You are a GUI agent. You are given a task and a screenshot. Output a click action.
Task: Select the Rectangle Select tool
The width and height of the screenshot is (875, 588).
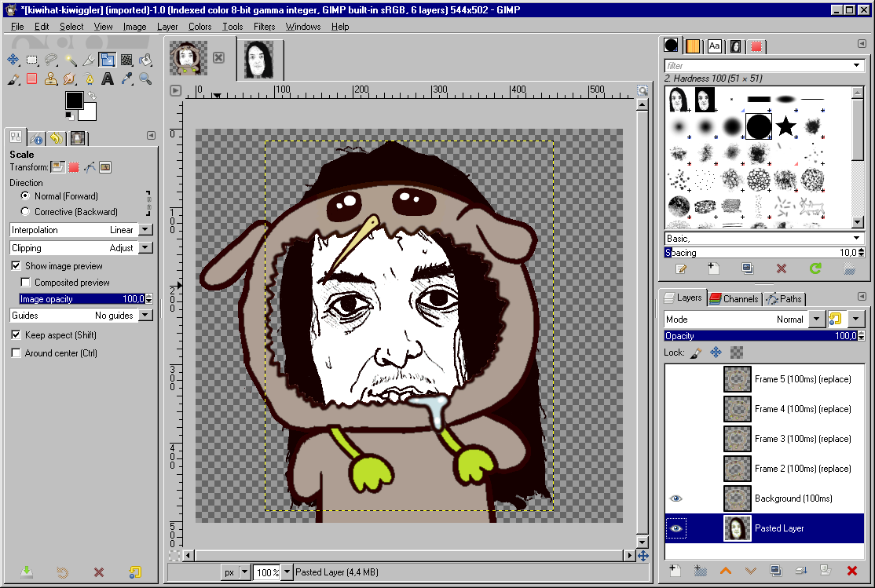[31, 60]
